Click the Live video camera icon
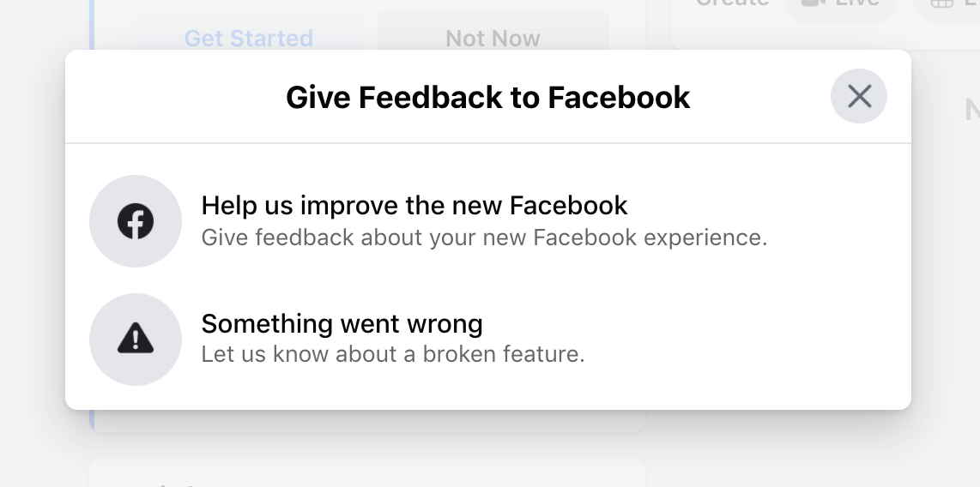 point(812,3)
